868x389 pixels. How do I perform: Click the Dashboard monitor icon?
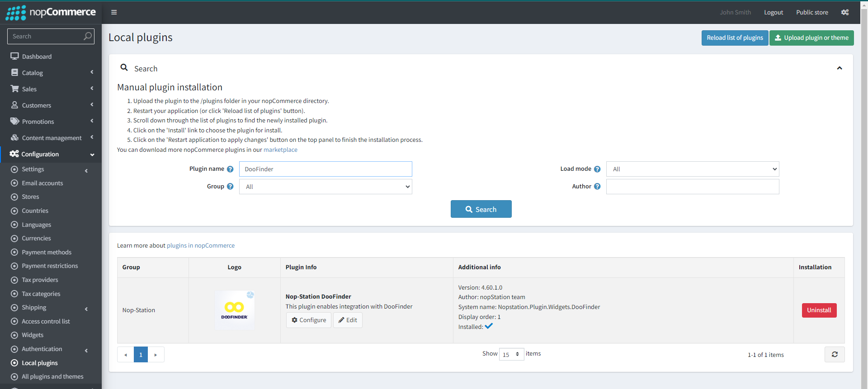[14, 56]
